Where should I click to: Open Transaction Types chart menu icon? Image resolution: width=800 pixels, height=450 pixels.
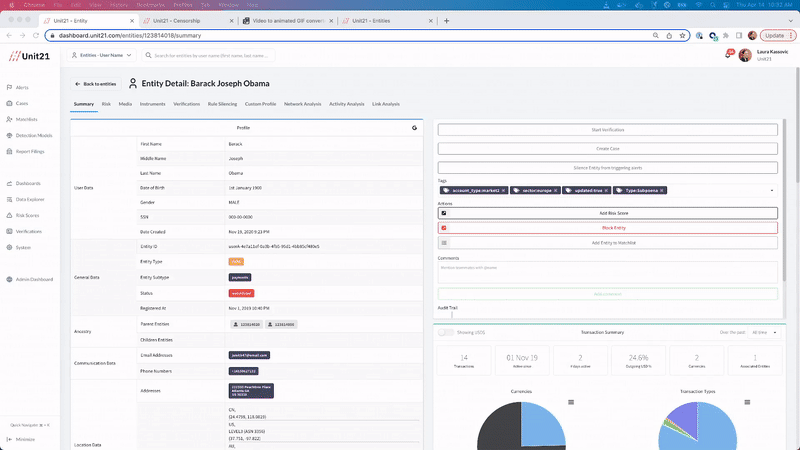click(x=747, y=402)
